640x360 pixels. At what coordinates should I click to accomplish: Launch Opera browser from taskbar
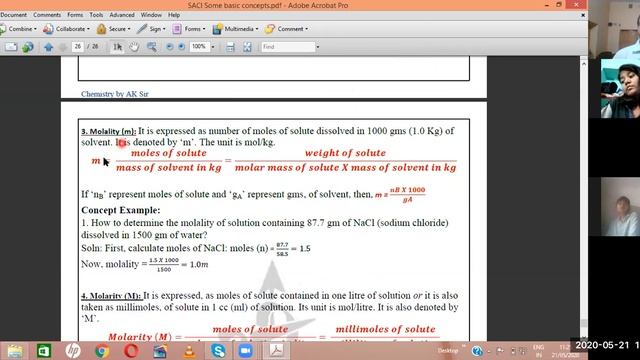[x=131, y=351]
